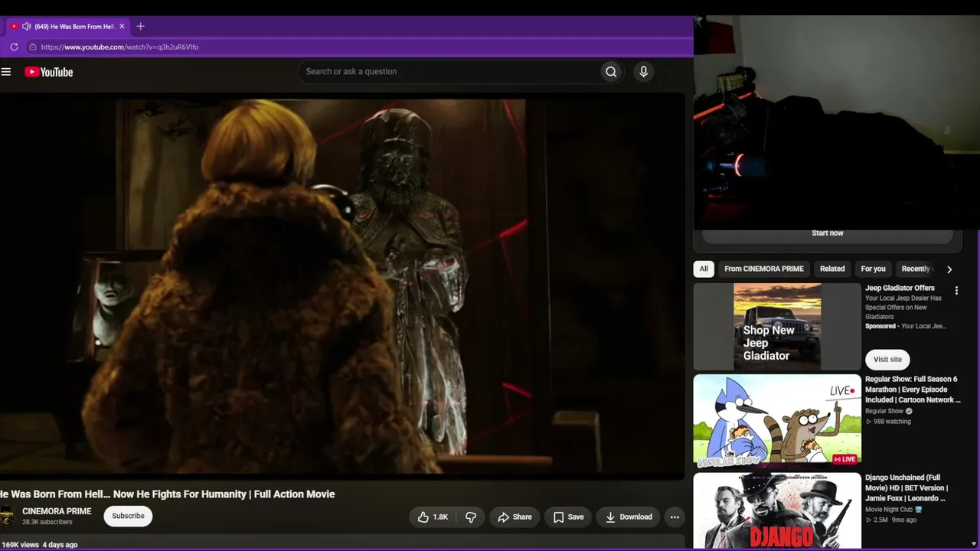
Task: Open the Django Unchained video title
Action: coord(907,487)
